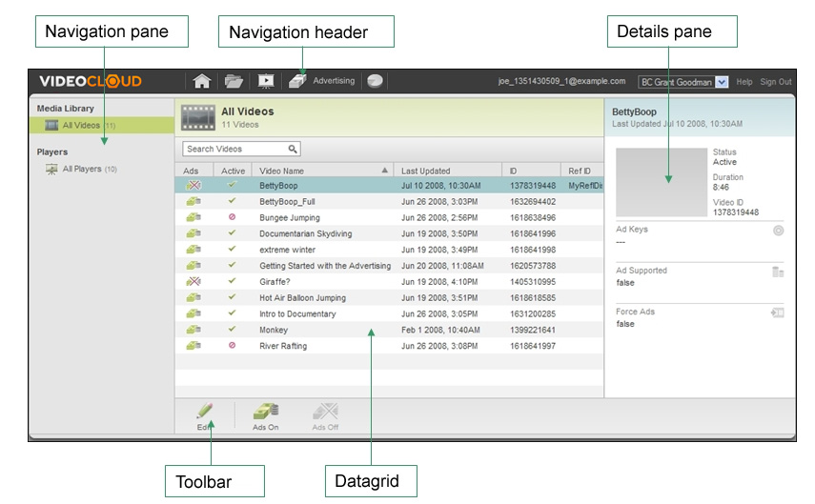Click the BettyBoop title in details pane
The height and width of the screenshot is (504, 815).
[634, 111]
